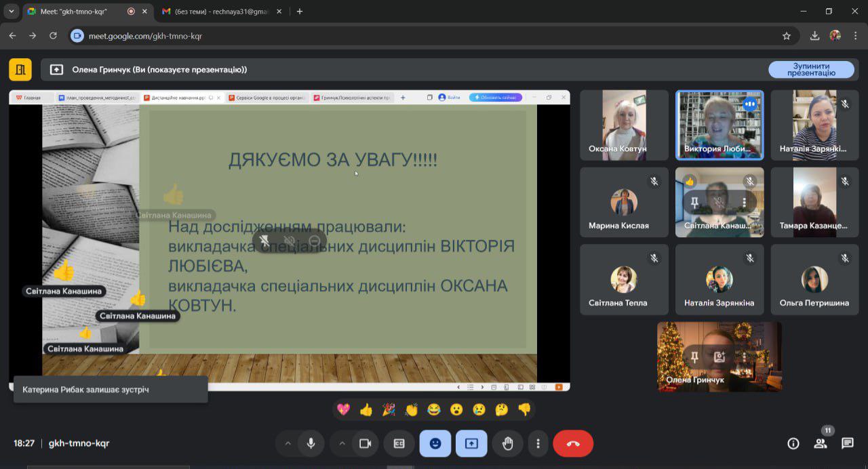The width and height of the screenshot is (868, 469).
Task: Open the meeting details info panel
Action: [793, 443]
